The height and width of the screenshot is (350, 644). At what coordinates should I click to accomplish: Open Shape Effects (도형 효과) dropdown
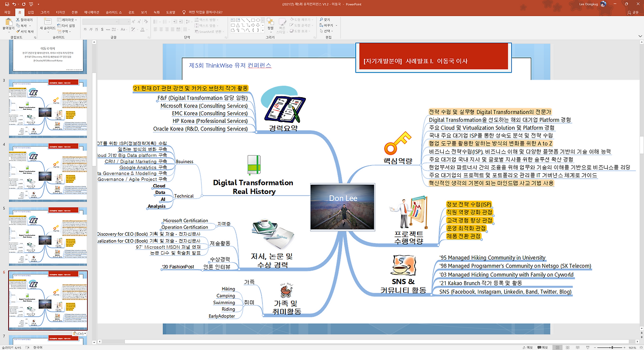pos(301,31)
